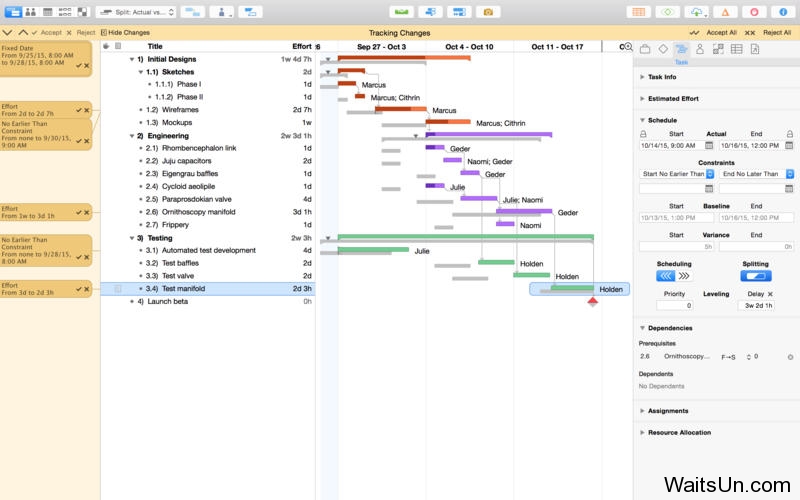Switch to Gantt task view
This screenshot has height=500, width=800.
coord(14,12)
